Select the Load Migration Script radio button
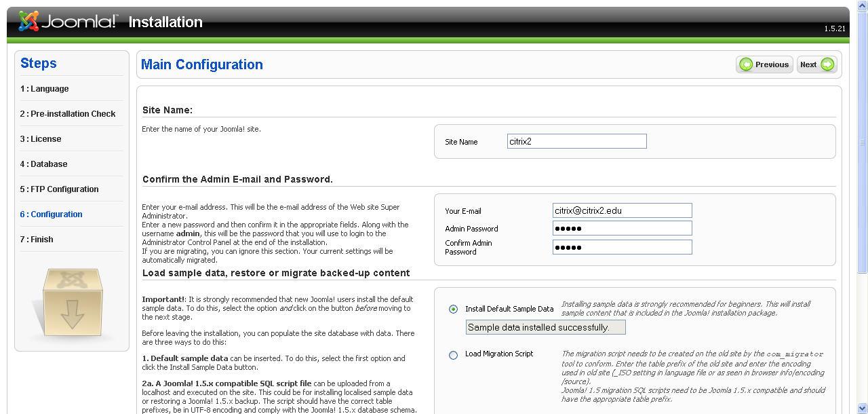This screenshot has height=414, width=868. click(x=453, y=355)
